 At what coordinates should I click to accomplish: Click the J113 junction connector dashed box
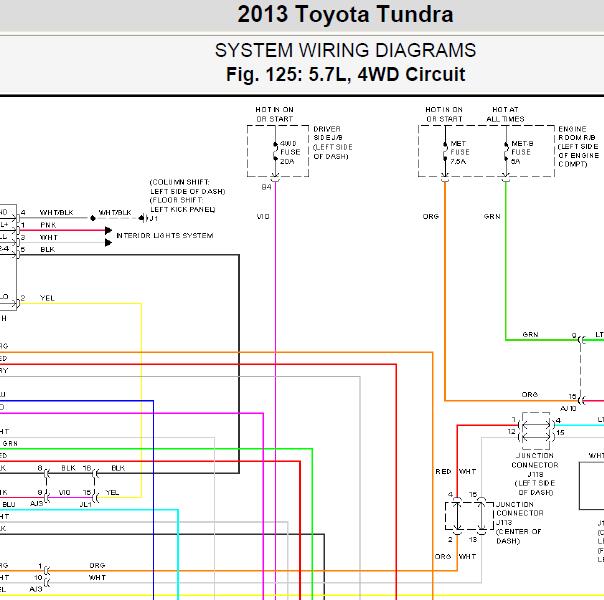coord(469,516)
